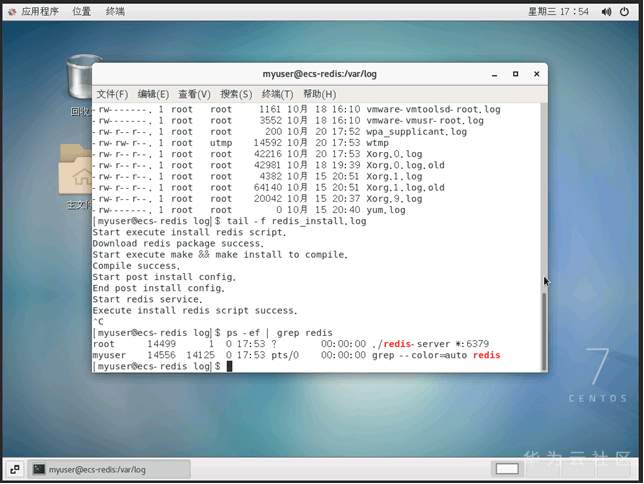Click the file name 'wpa_supplicant.log'

pyautogui.click(x=416, y=132)
